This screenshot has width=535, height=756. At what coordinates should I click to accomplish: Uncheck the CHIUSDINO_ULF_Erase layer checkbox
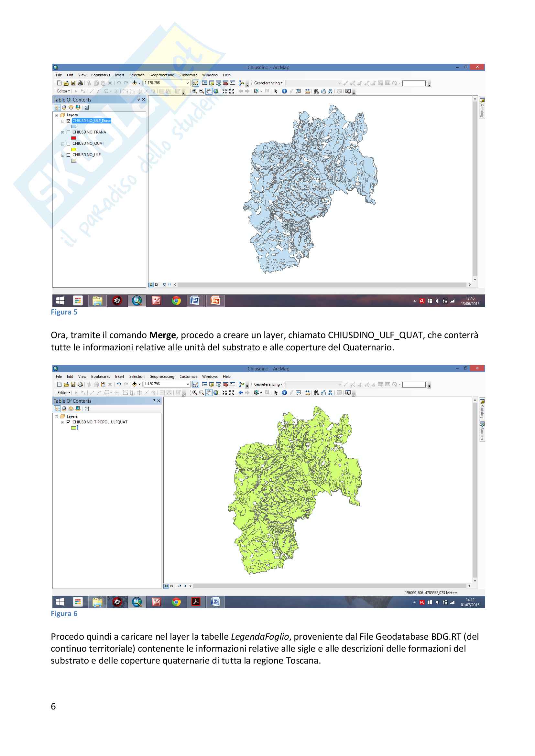pyautogui.click(x=69, y=121)
